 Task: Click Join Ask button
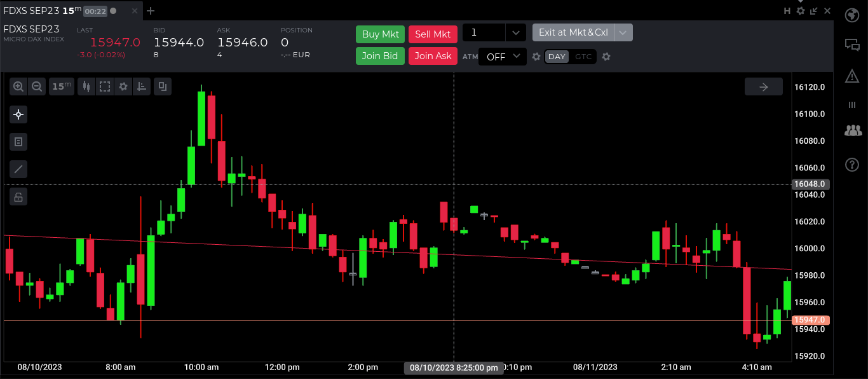433,56
